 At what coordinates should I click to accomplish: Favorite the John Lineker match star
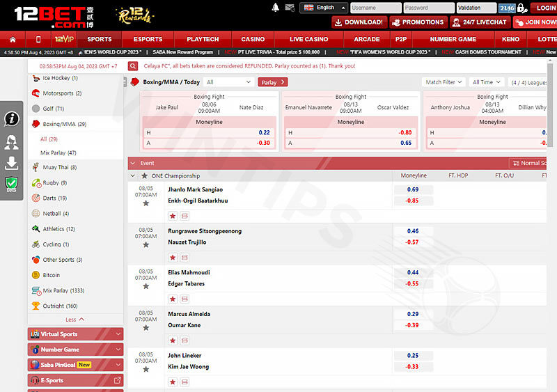[146, 369]
